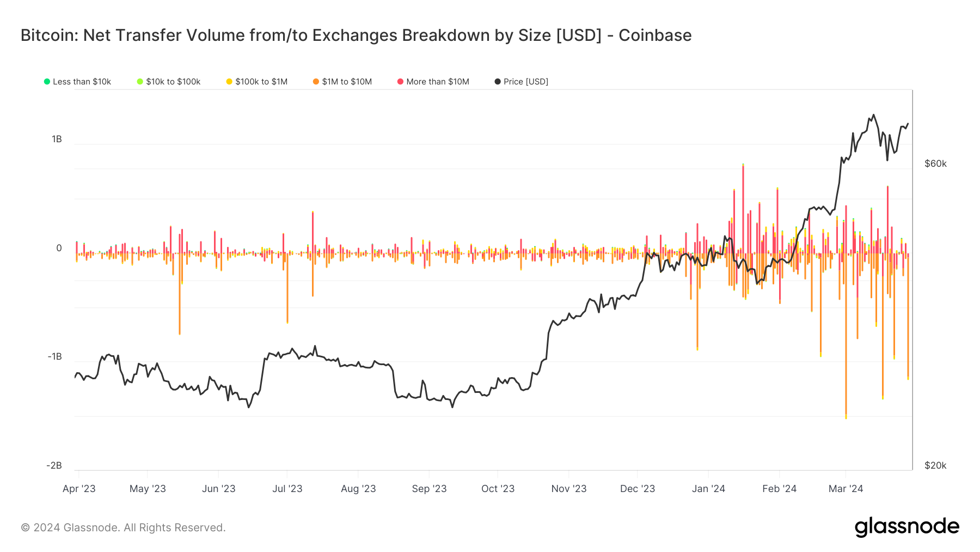Click the glassnode logo
Viewport: 980px width, 552px height.
(x=906, y=527)
